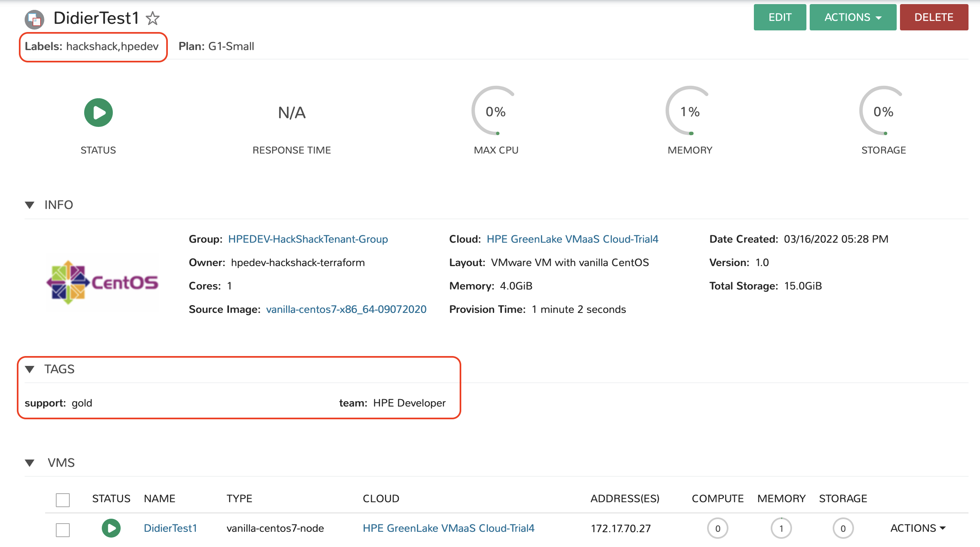Click the memory circle indicator in VM row

781,529
